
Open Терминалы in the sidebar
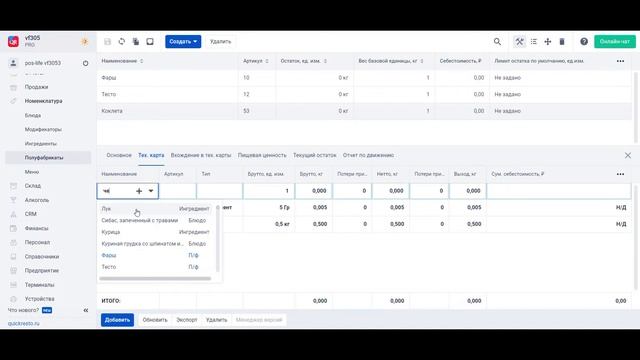point(39,284)
